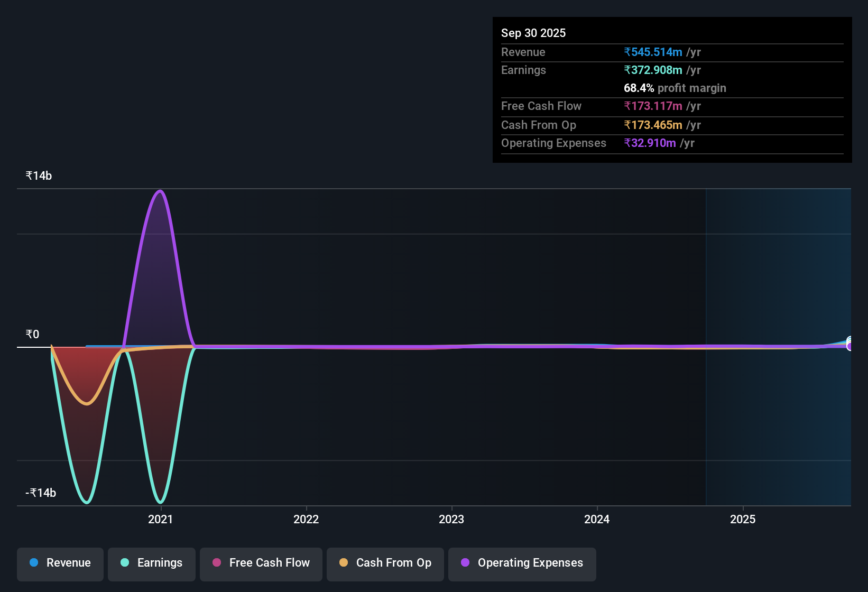Click the ₹545.514m revenue value
Screen dimensions: 868x592
tap(653, 52)
